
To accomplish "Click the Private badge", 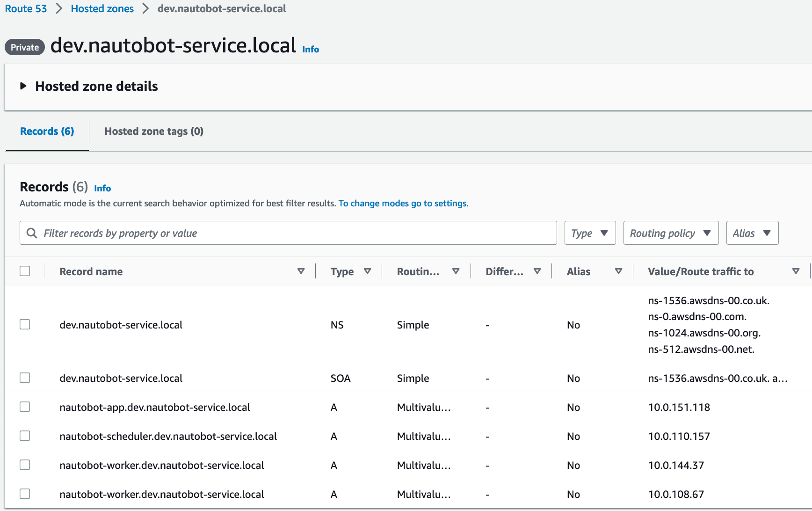I will (x=25, y=47).
